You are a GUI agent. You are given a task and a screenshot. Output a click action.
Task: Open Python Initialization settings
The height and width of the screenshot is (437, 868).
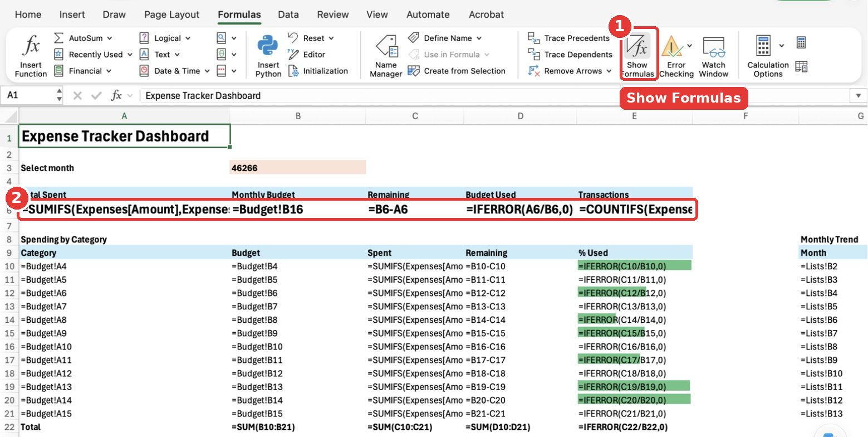pos(318,71)
